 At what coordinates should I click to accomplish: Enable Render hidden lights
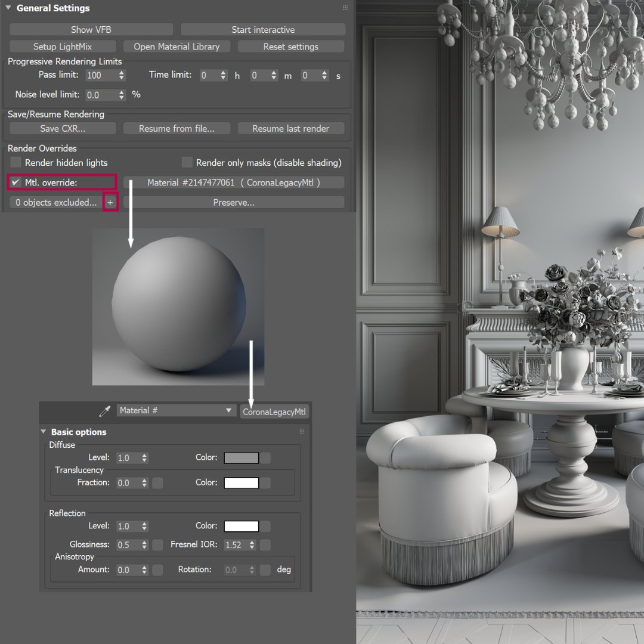tap(15, 162)
